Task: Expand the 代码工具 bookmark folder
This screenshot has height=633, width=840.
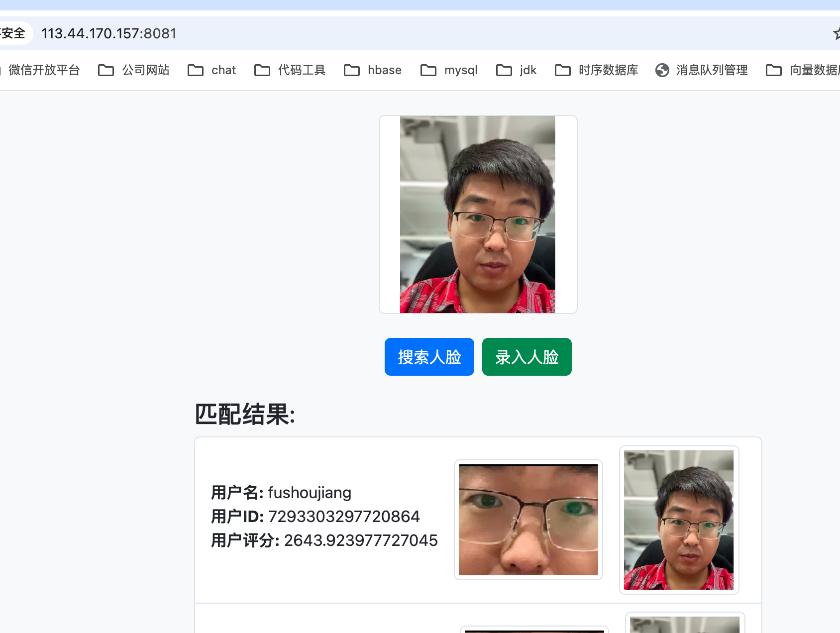Action: [290, 70]
